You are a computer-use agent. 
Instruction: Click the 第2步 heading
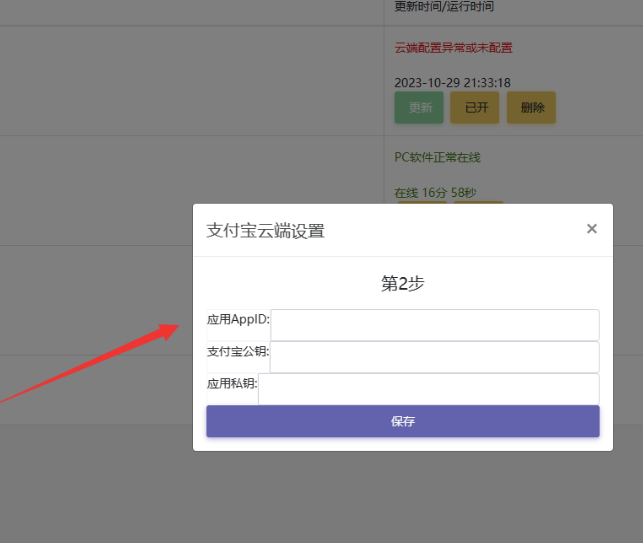(403, 283)
